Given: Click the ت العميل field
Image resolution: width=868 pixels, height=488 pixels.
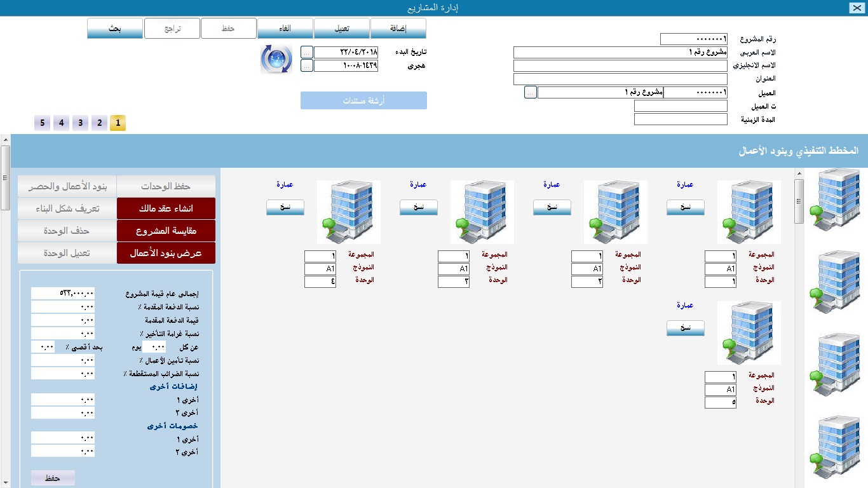Looking at the screenshot, I should 681,106.
